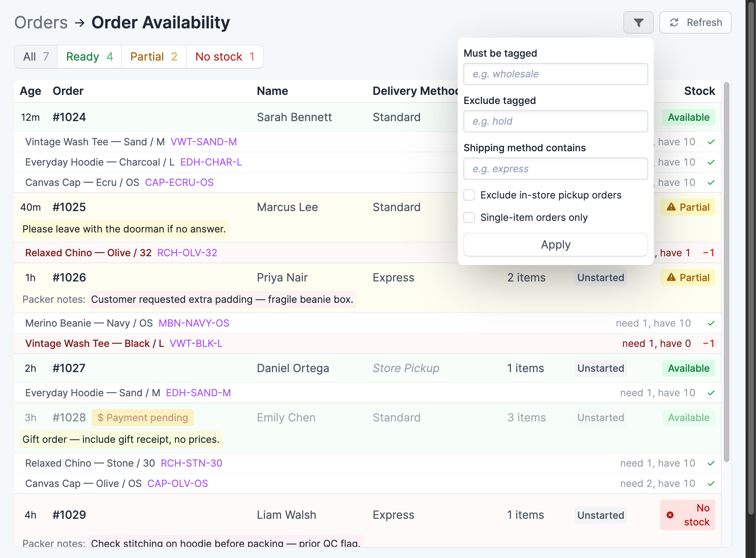Click the Refresh button
The image size is (756, 558).
(695, 23)
